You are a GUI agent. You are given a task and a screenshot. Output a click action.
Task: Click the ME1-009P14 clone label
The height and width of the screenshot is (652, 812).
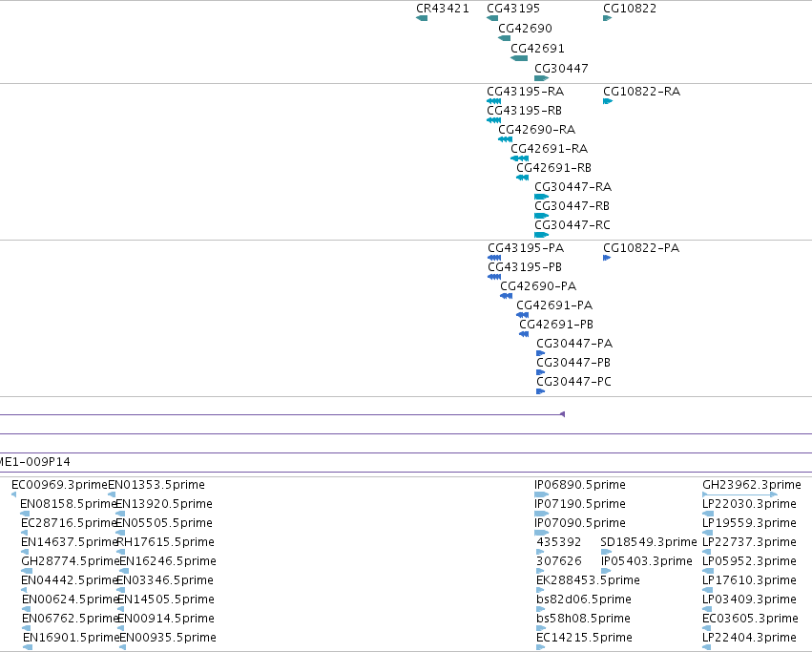coord(34,462)
